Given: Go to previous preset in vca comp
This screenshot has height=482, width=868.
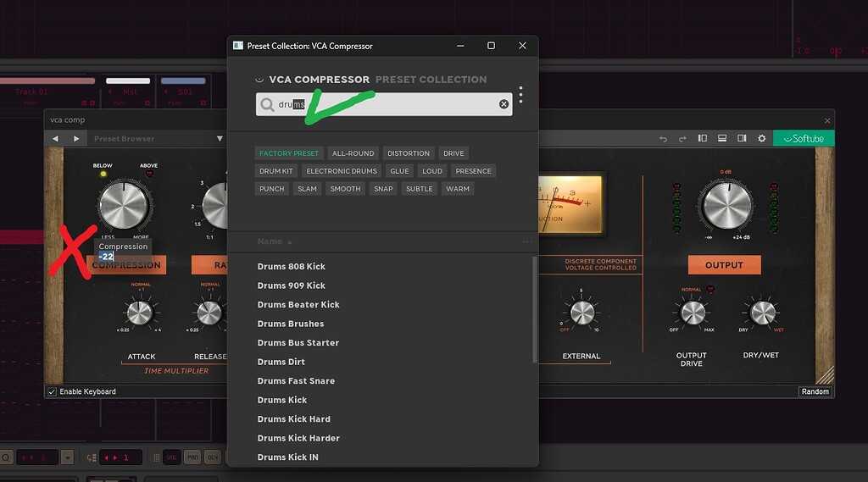Looking at the screenshot, I should (55, 139).
